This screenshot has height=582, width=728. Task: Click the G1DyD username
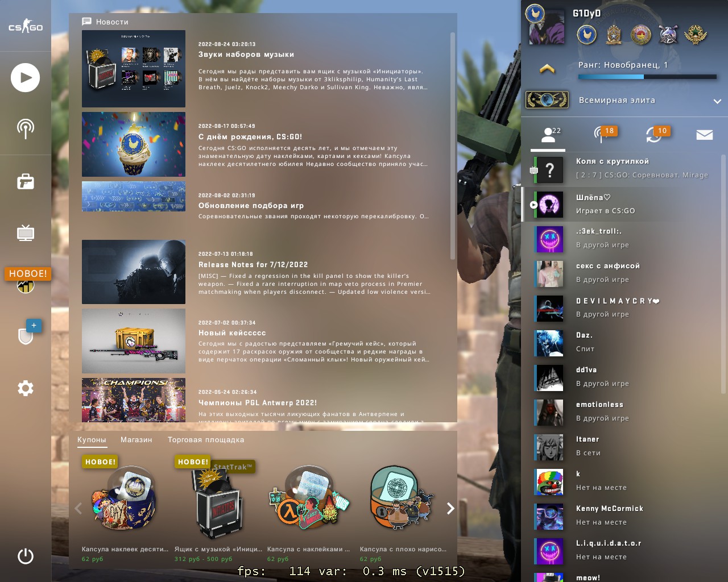click(587, 14)
